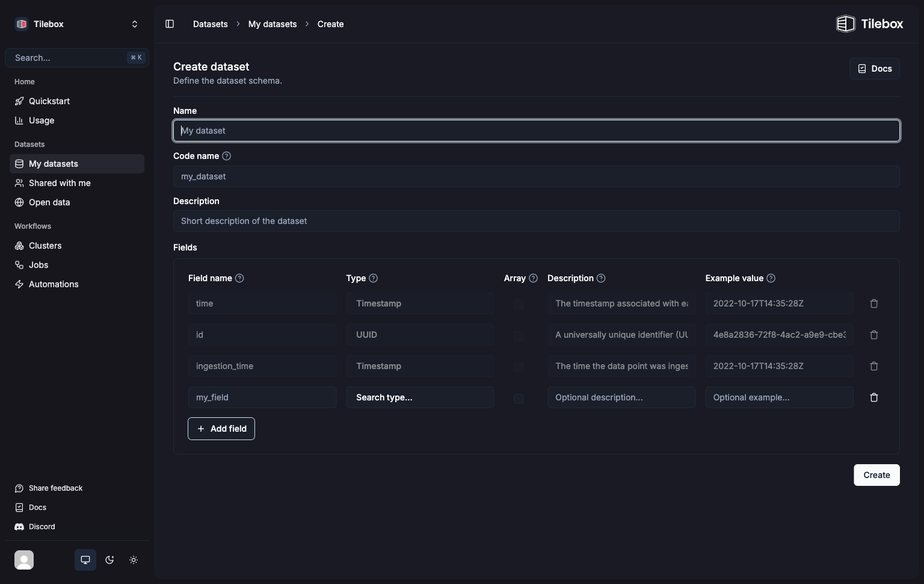Click the Add field button
This screenshot has height=584, width=924.
click(221, 429)
